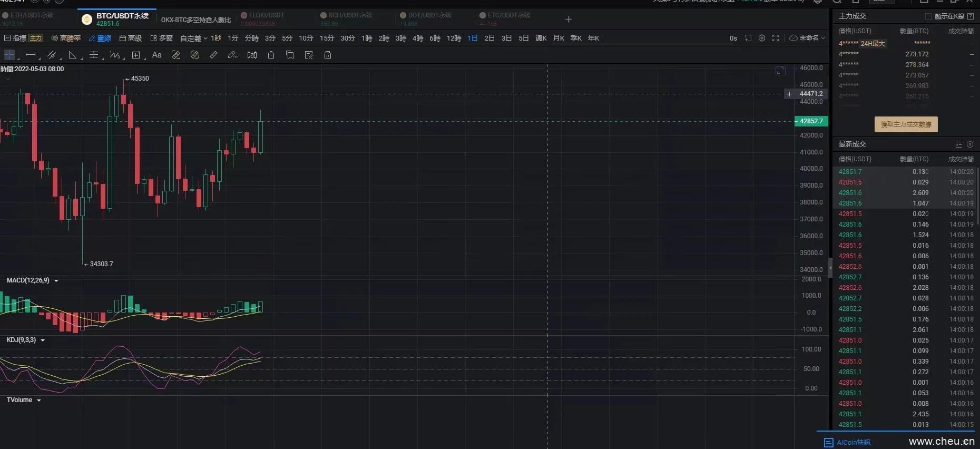The width and height of the screenshot is (980, 449).
Task: Toggle the 畫線 drawing mode
Action: (x=100, y=38)
